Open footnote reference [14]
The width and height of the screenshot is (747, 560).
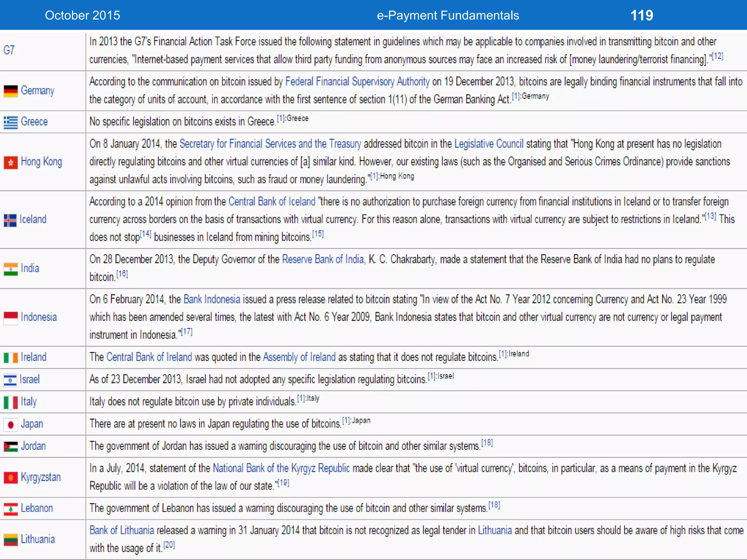(146, 234)
